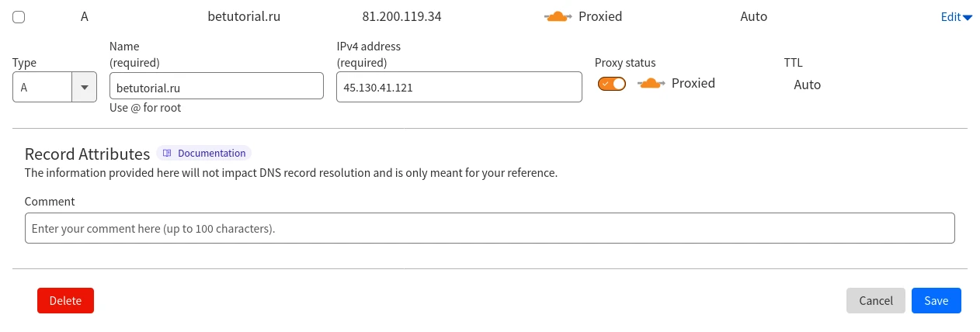Viewport: 980px width, 332px height.
Task: Click the orange cloud icon in record row
Action: click(x=558, y=16)
